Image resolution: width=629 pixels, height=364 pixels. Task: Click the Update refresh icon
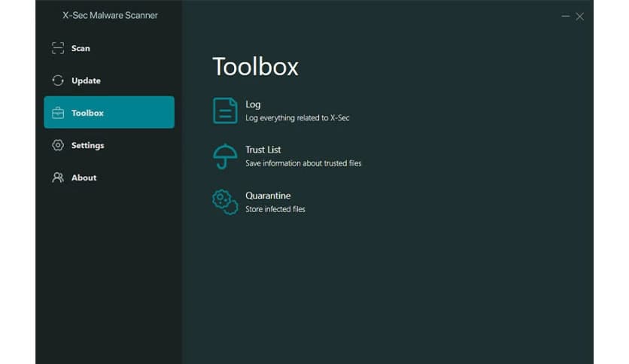[x=58, y=80]
